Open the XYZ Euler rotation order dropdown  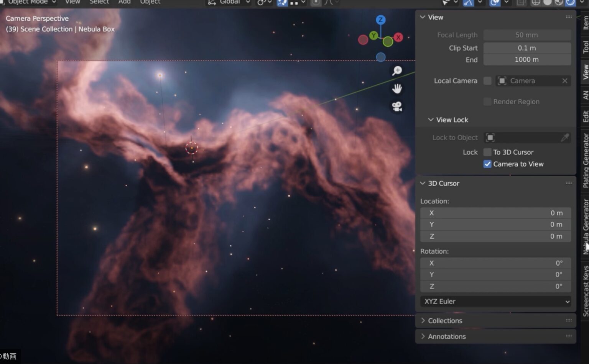[x=495, y=302]
